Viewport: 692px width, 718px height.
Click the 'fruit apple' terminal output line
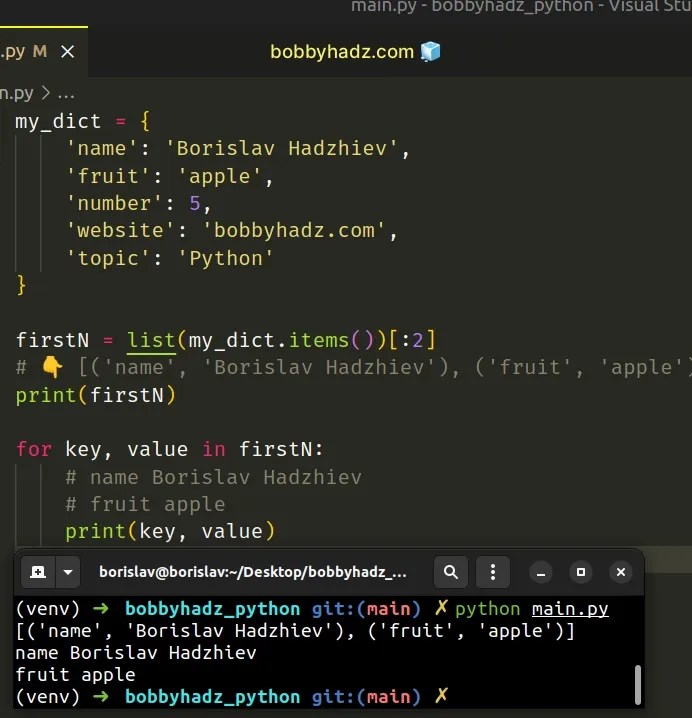pos(76,675)
